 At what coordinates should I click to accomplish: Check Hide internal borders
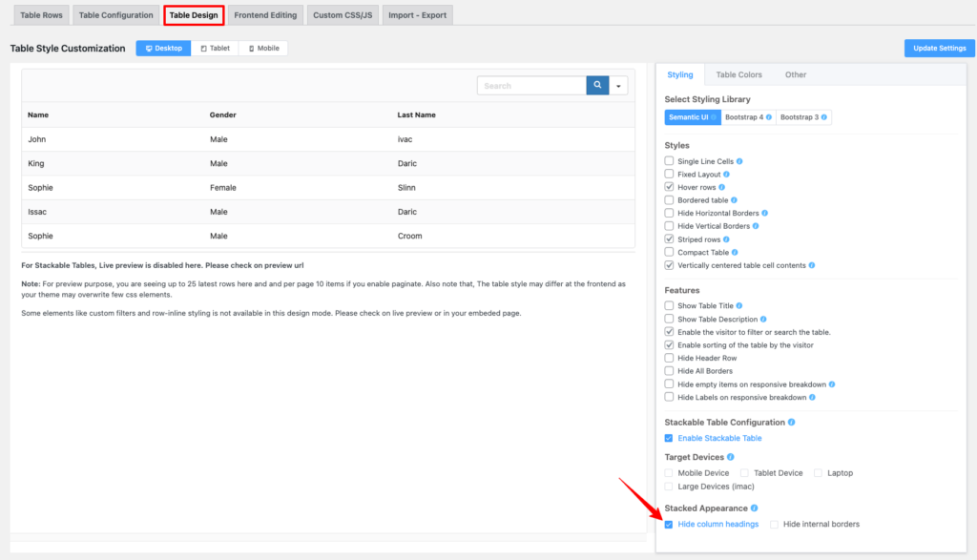pos(774,525)
